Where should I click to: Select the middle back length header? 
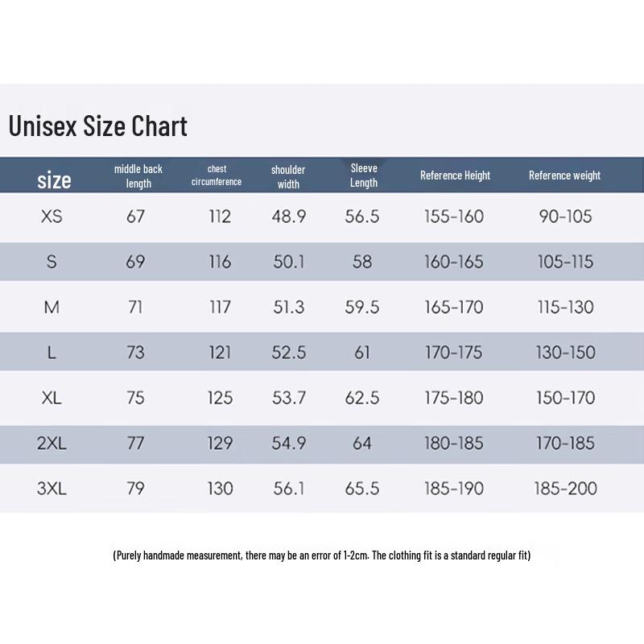[x=138, y=176]
